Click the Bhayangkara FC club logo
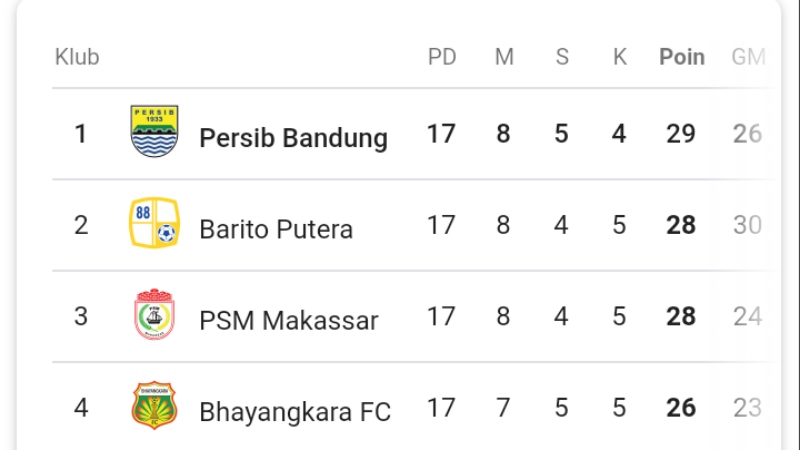 click(155, 407)
